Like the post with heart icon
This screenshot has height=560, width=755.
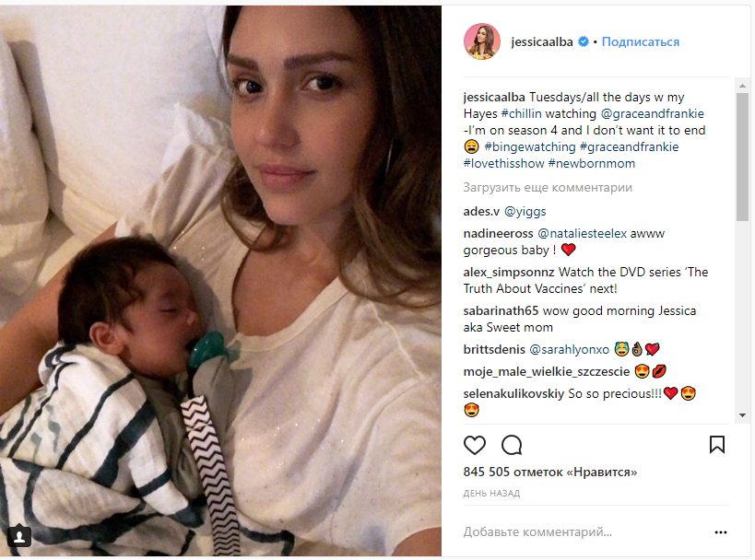[x=474, y=445]
